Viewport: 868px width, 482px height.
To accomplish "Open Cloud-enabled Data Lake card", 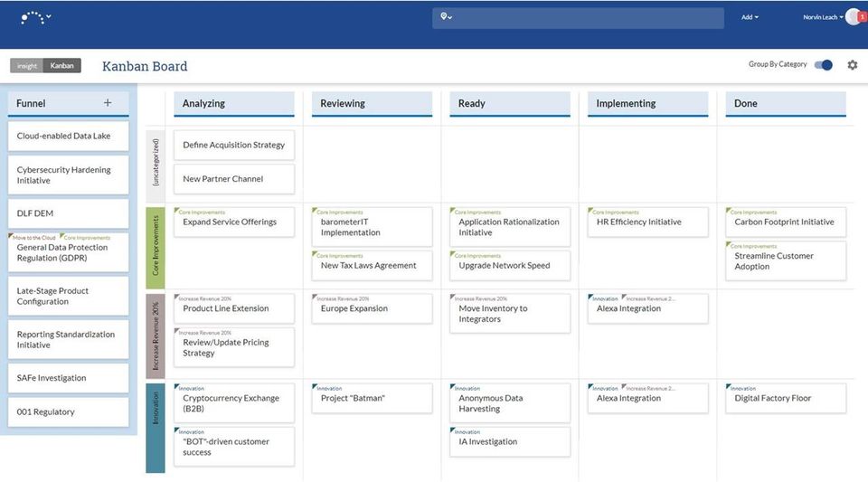I will click(68, 137).
